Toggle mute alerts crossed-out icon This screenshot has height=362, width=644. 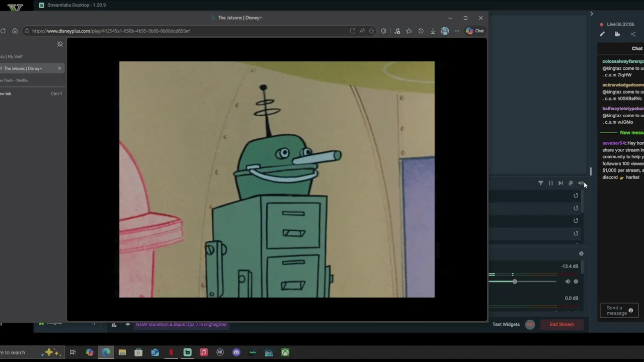tap(571, 184)
